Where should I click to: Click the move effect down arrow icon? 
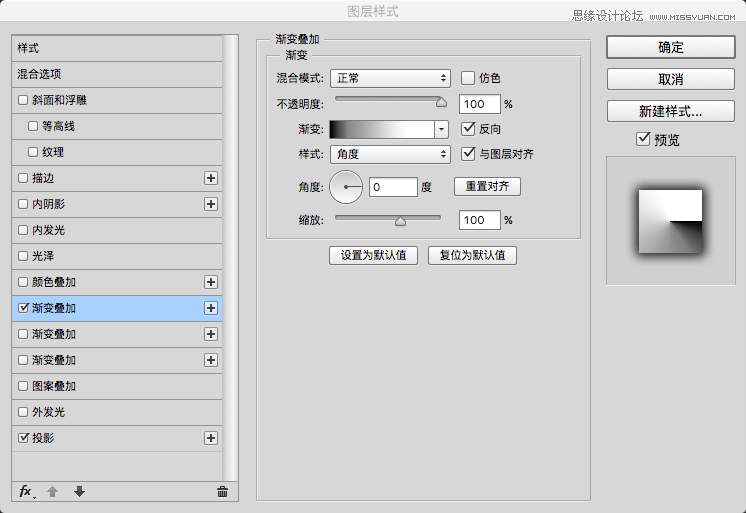(x=79, y=492)
